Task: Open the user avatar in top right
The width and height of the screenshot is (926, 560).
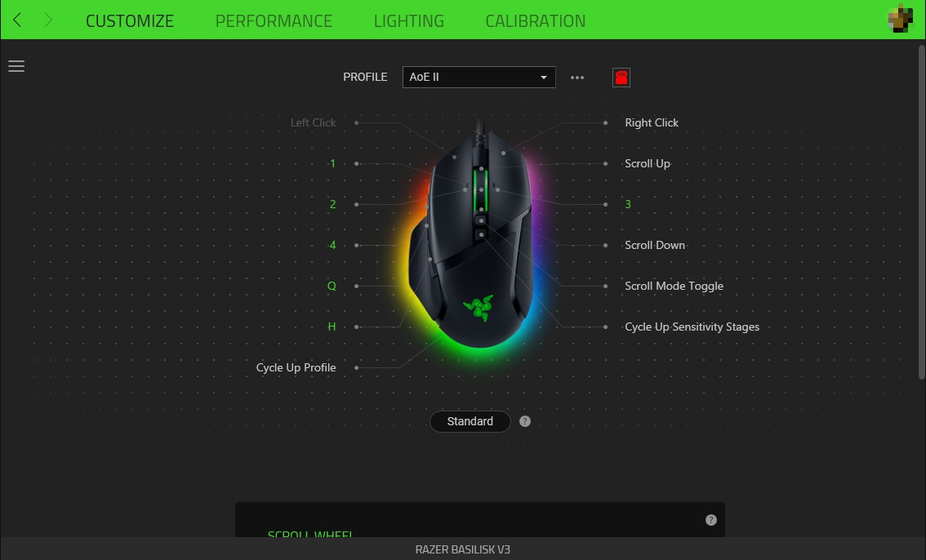Action: click(x=901, y=18)
